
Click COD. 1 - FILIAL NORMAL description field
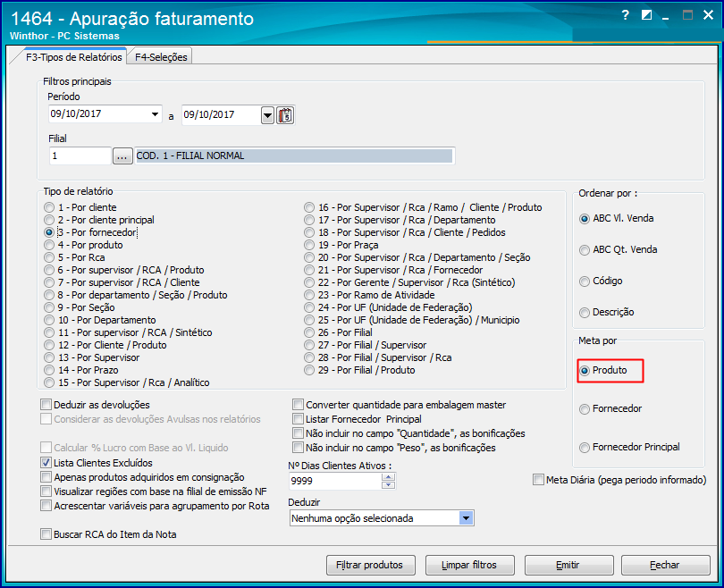295,156
